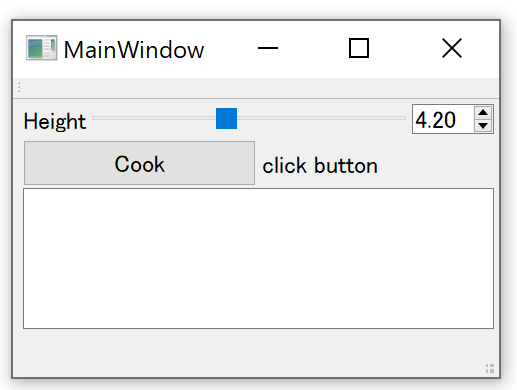Click the resize grip in status bar corner
Viewport: 517px width, 390px height.
[490, 369]
